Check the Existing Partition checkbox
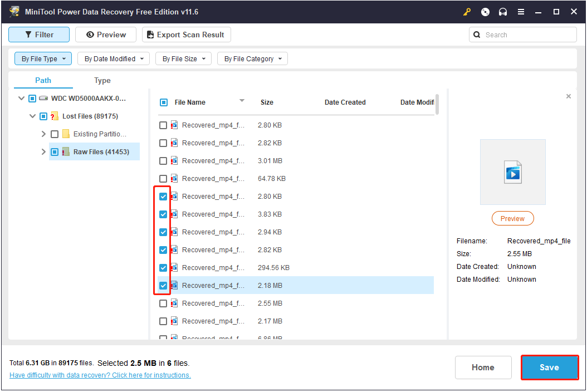 55,134
